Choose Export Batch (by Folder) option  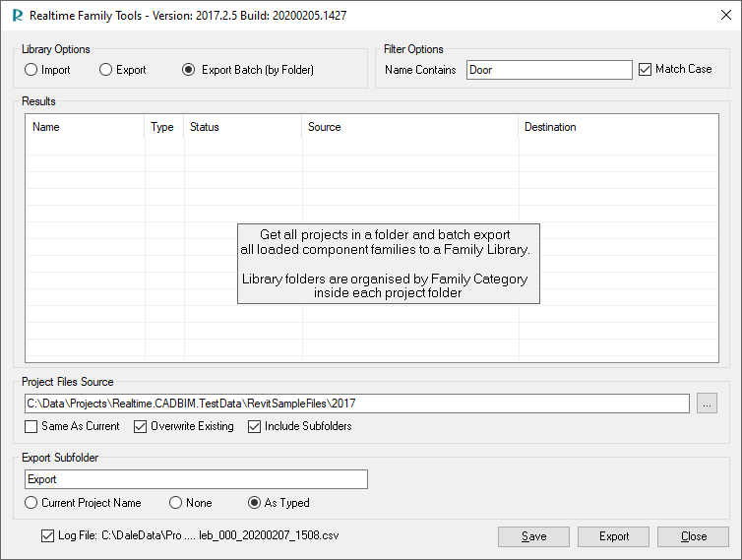[x=188, y=70]
